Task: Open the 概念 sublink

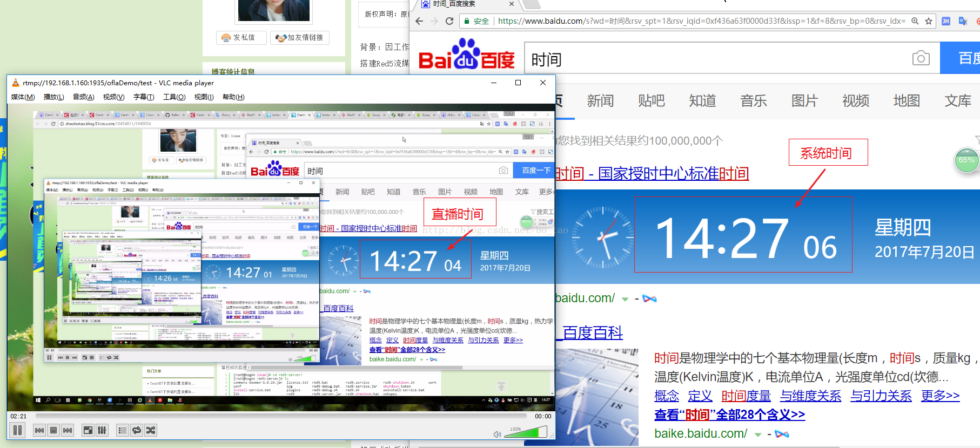Action: tap(667, 396)
